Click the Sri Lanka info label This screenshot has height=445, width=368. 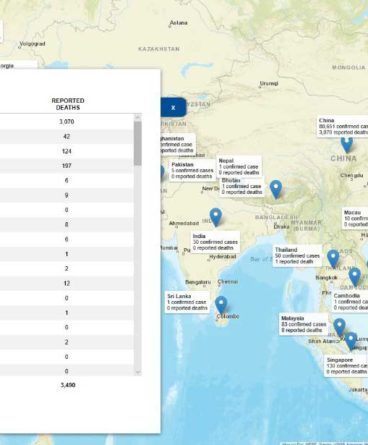187,302
